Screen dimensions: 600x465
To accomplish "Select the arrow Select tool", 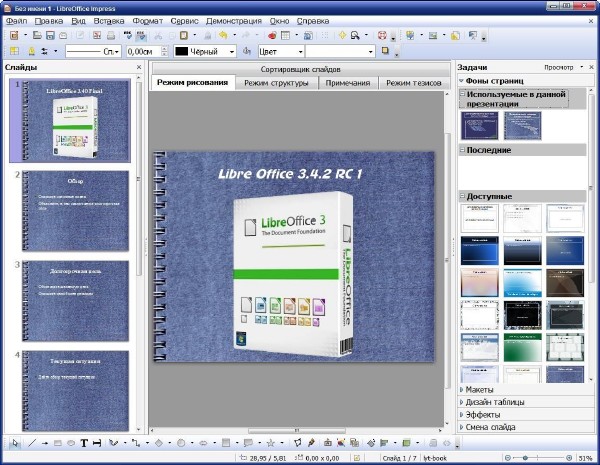I will coord(15,442).
